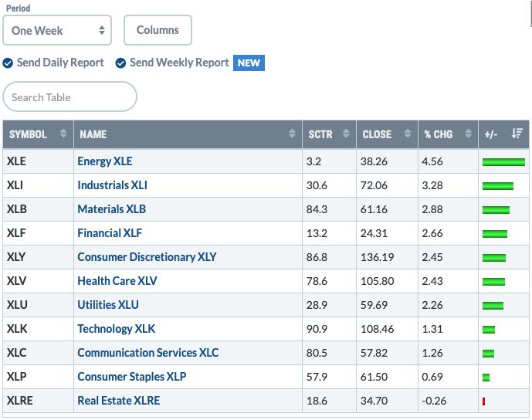Open the One Week period dropdown
The width and height of the screenshot is (532, 420).
(x=57, y=30)
